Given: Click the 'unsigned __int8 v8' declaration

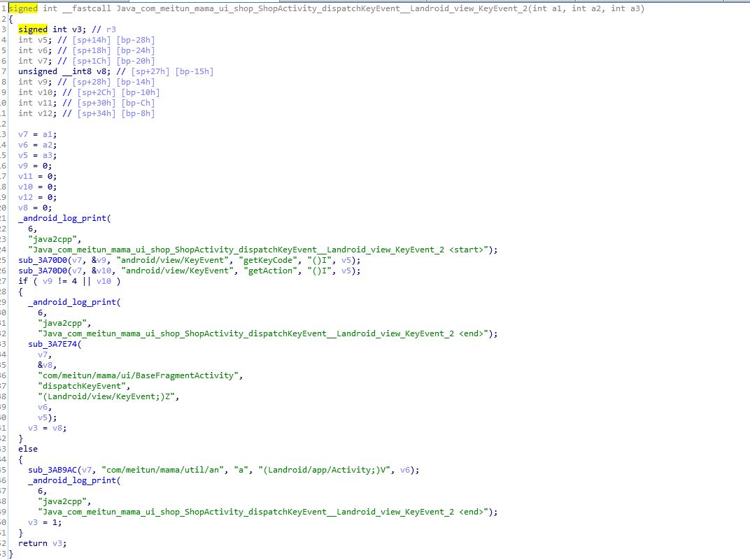Looking at the screenshot, I should pos(115,71).
